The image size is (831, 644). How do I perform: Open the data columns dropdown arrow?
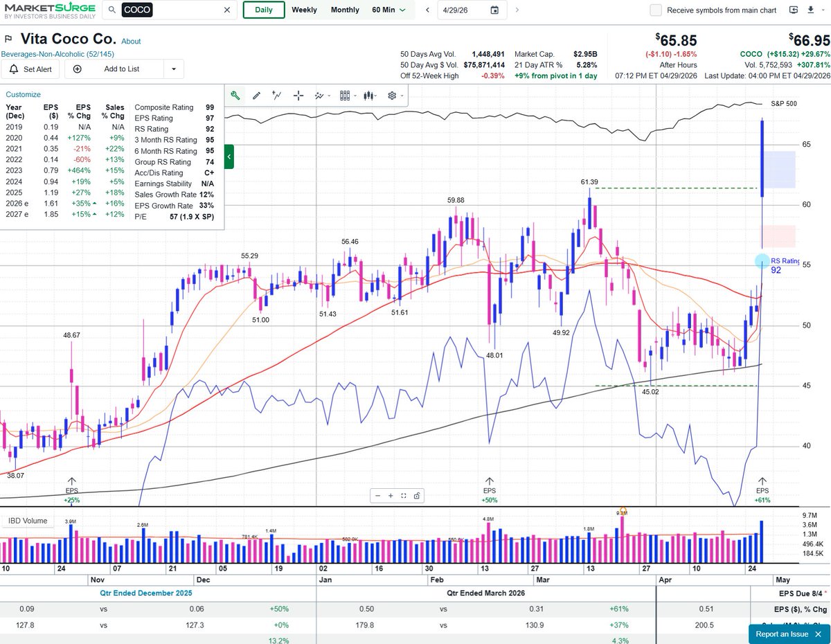pos(355,96)
